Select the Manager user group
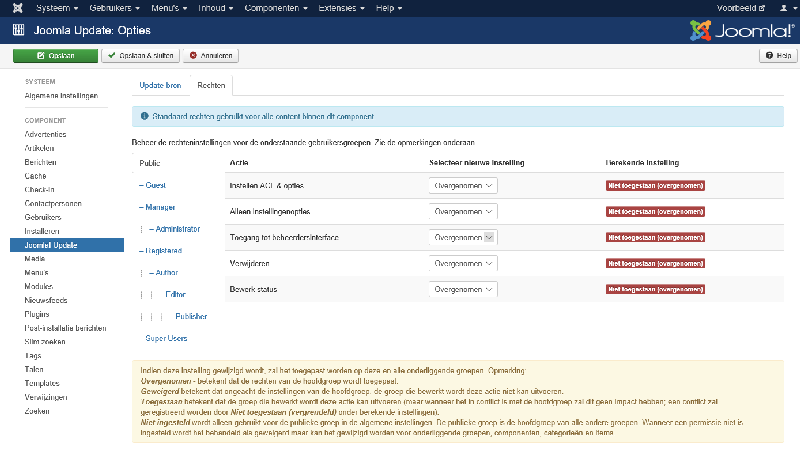 click(x=157, y=207)
